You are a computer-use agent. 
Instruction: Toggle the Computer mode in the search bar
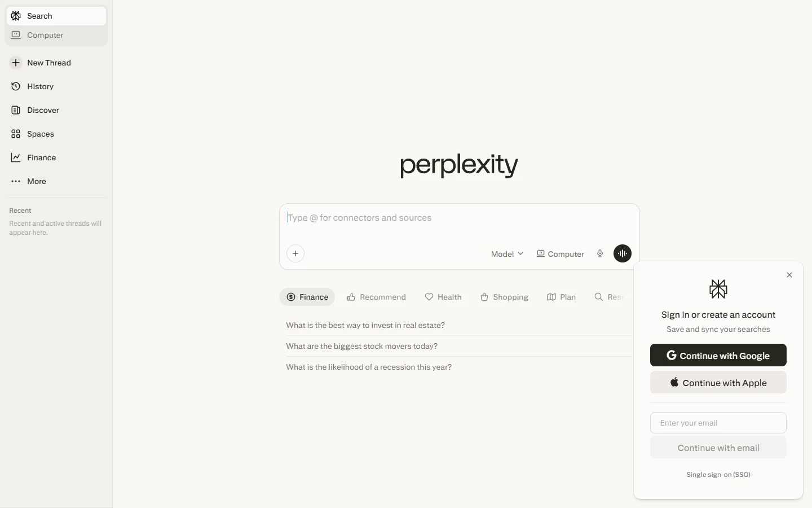[560, 253]
